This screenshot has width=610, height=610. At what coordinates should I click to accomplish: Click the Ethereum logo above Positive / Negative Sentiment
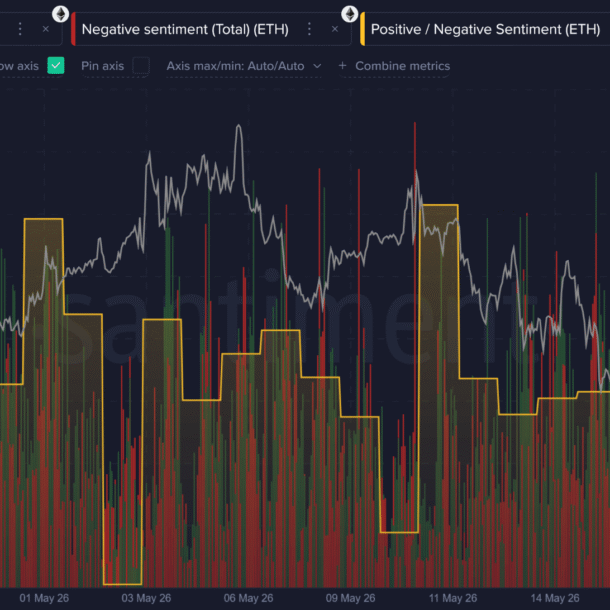tap(350, 14)
